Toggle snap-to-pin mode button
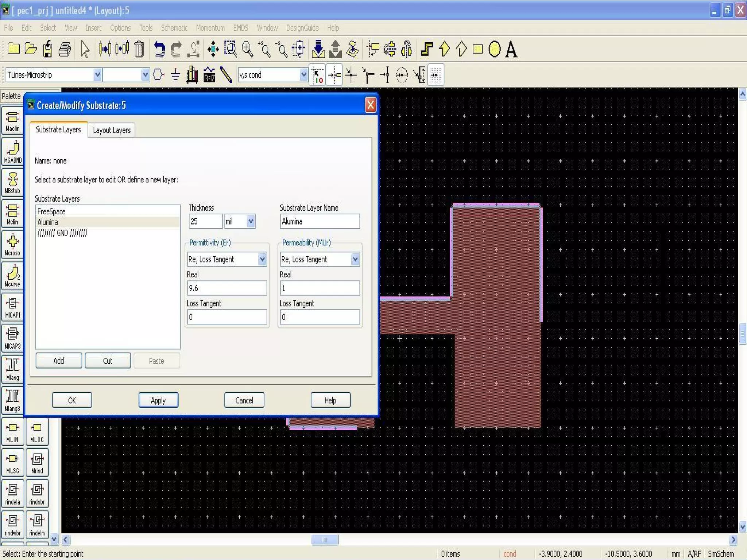The image size is (747, 560). 334,75
